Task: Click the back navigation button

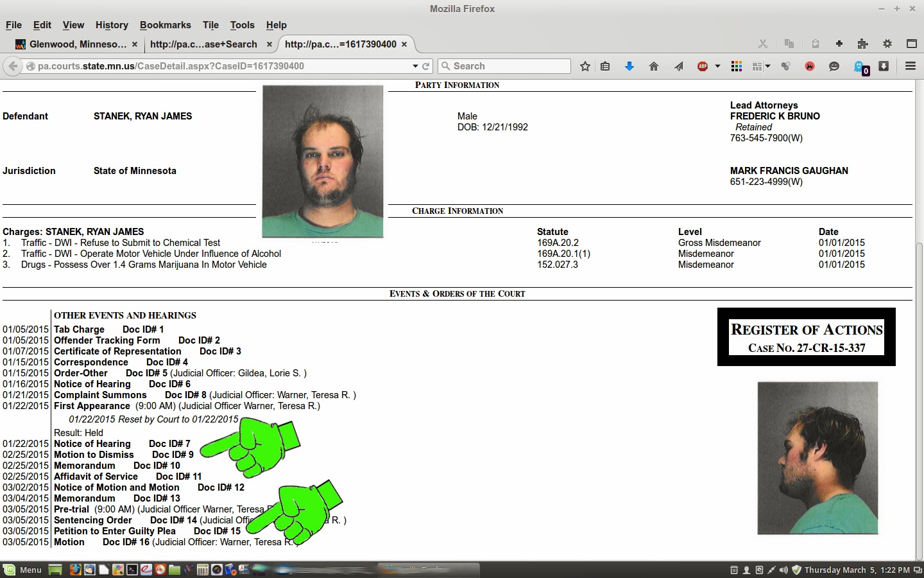Action: pos(12,66)
